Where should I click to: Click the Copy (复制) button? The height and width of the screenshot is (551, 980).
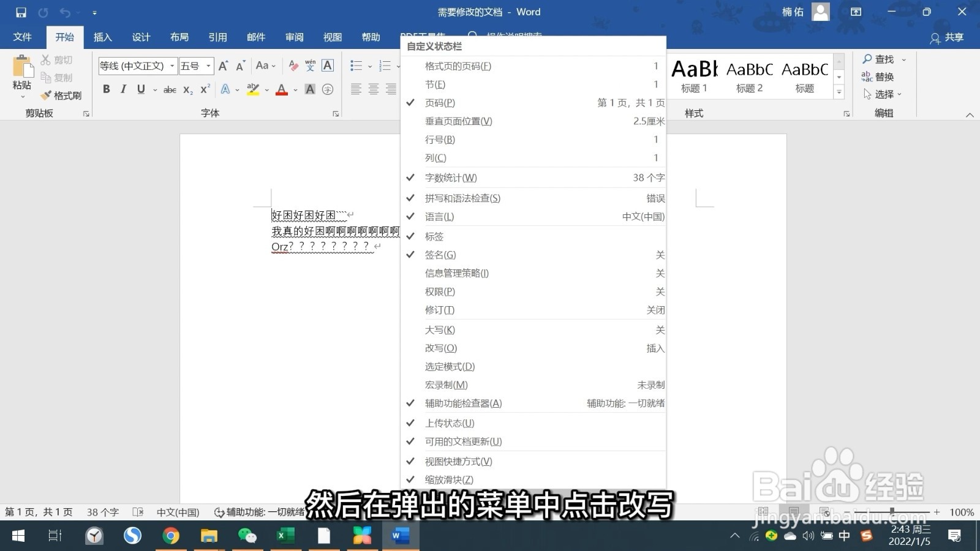[57, 78]
